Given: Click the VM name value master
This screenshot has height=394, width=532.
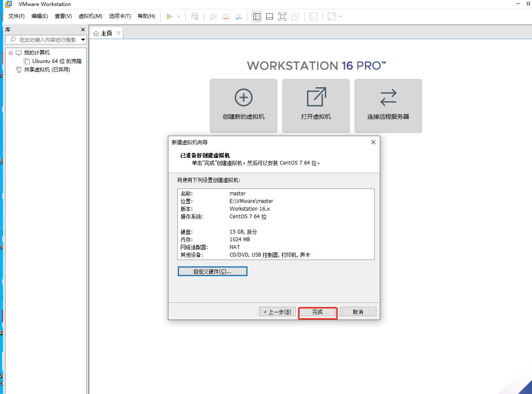Looking at the screenshot, I should click(238, 194).
